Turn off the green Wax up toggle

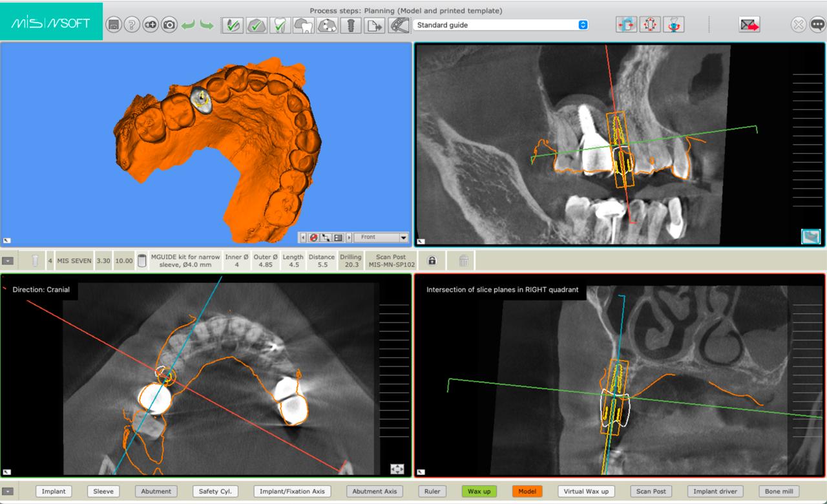[x=479, y=492]
